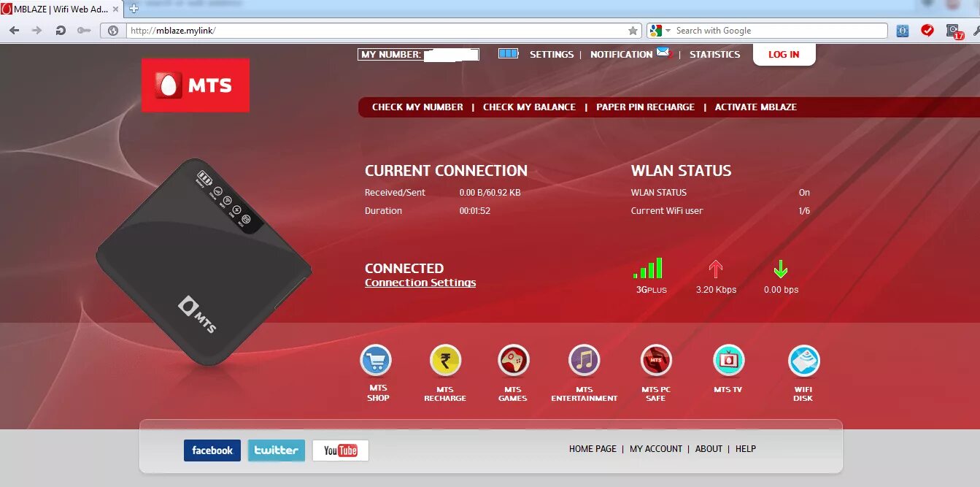Open the HELP link
Screen dimensions: 980x487
tap(746, 449)
